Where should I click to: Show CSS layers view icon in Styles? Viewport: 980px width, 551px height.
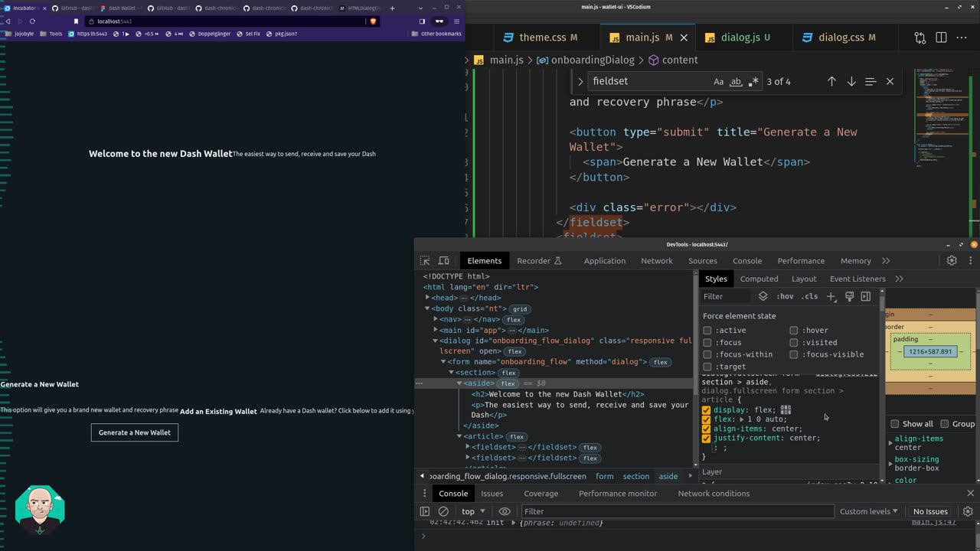point(763,296)
